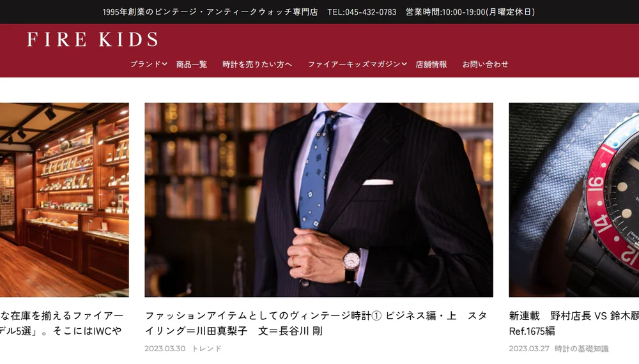Viewport: 639px width, 364px height.
Task: Open 商品一覧 product list
Action: (x=192, y=64)
